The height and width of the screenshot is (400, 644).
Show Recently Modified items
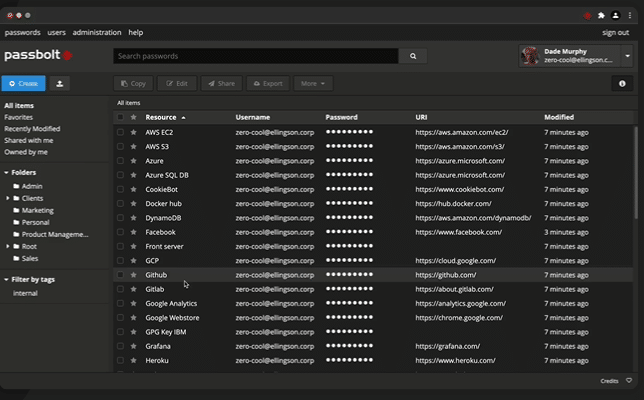(x=32, y=129)
